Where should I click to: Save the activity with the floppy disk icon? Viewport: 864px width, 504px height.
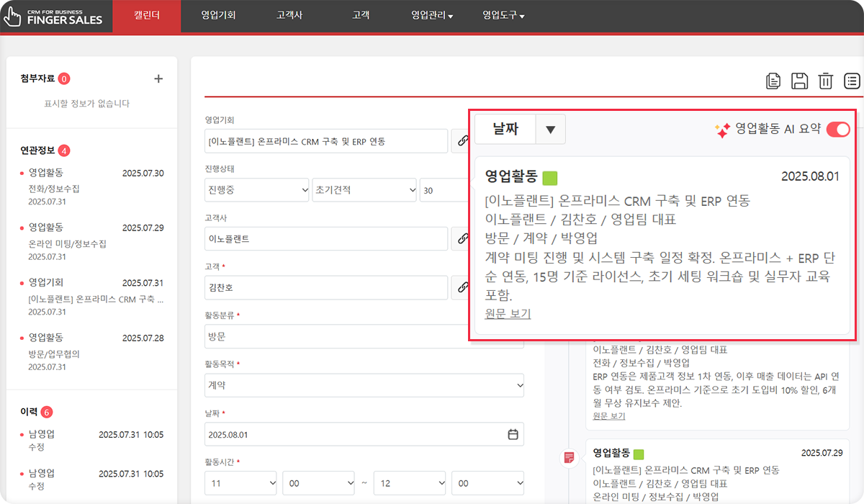tap(799, 81)
